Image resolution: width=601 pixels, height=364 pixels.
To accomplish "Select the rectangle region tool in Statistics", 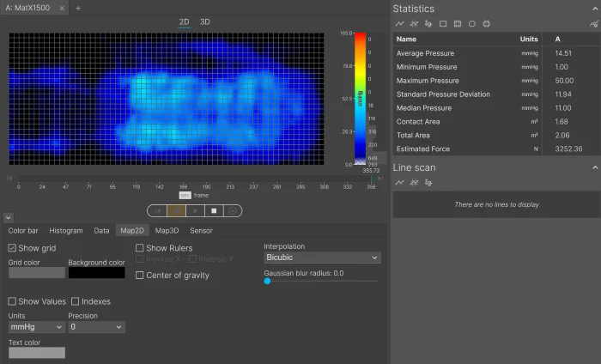I will point(443,24).
